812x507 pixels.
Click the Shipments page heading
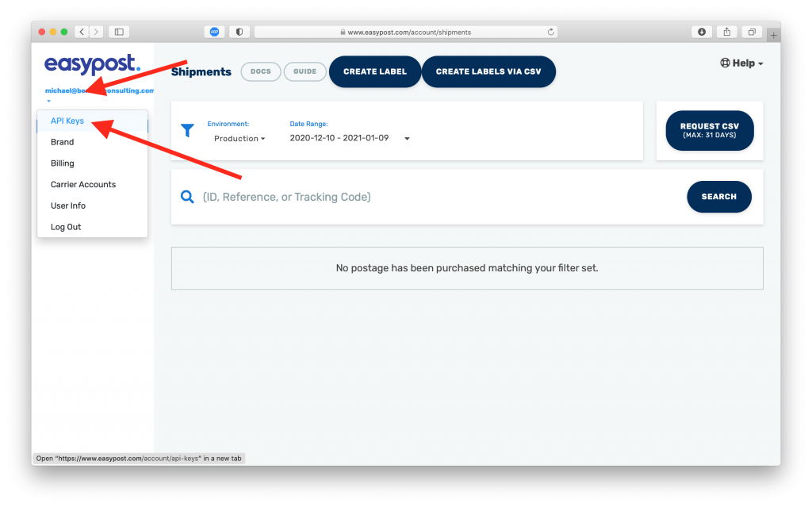tap(201, 71)
